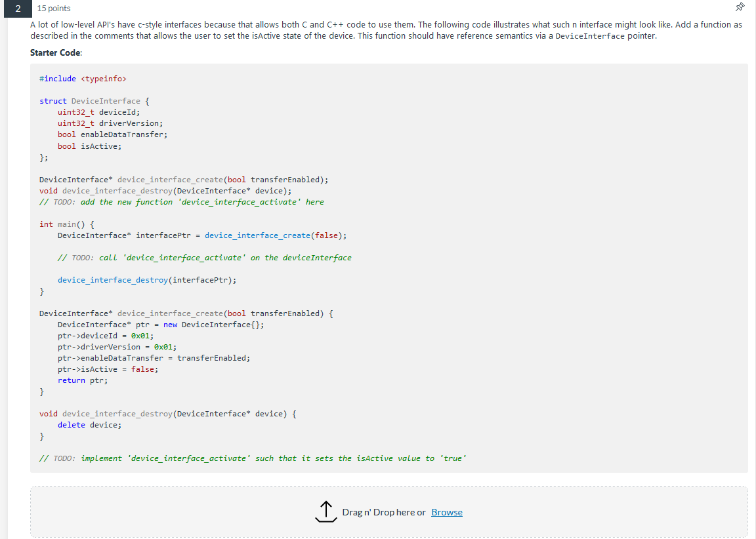Click 'ptr->enableDataTransfer = transferEnabled;' line
Screen dimensions: 756x539
click(154, 358)
